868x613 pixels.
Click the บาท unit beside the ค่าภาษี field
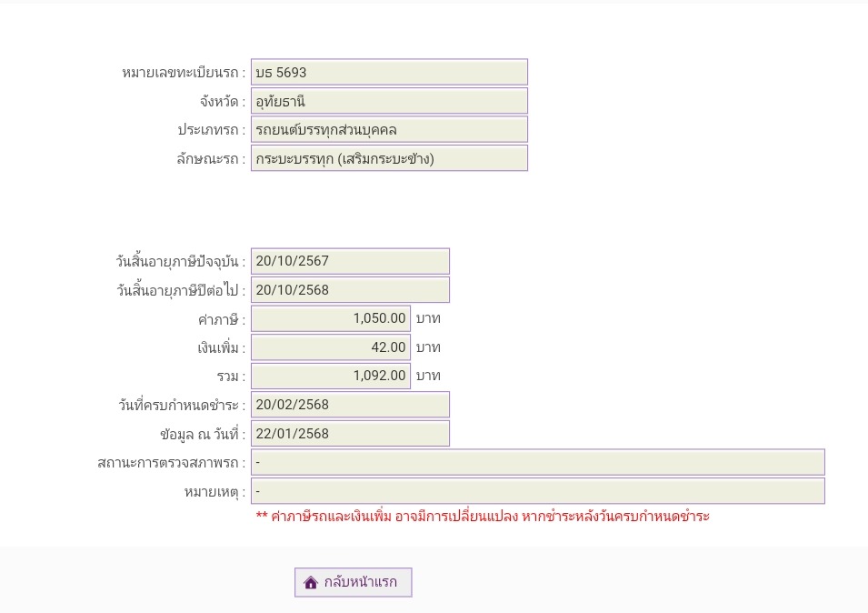pos(428,318)
